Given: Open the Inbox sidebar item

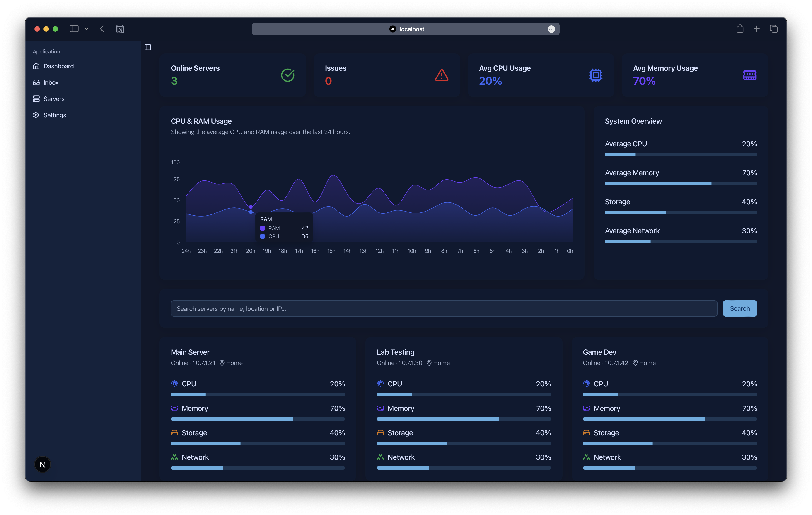Looking at the screenshot, I should [x=46, y=83].
